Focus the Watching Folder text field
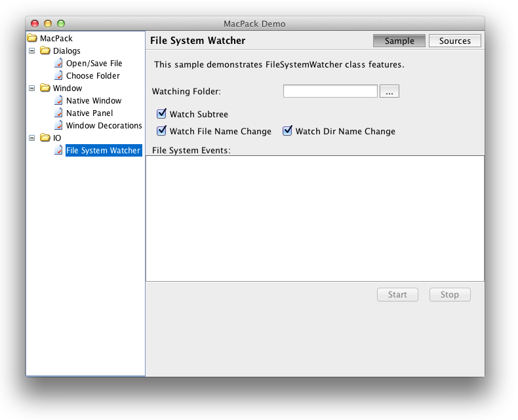The height and width of the screenshot is (420, 518). pyautogui.click(x=330, y=91)
